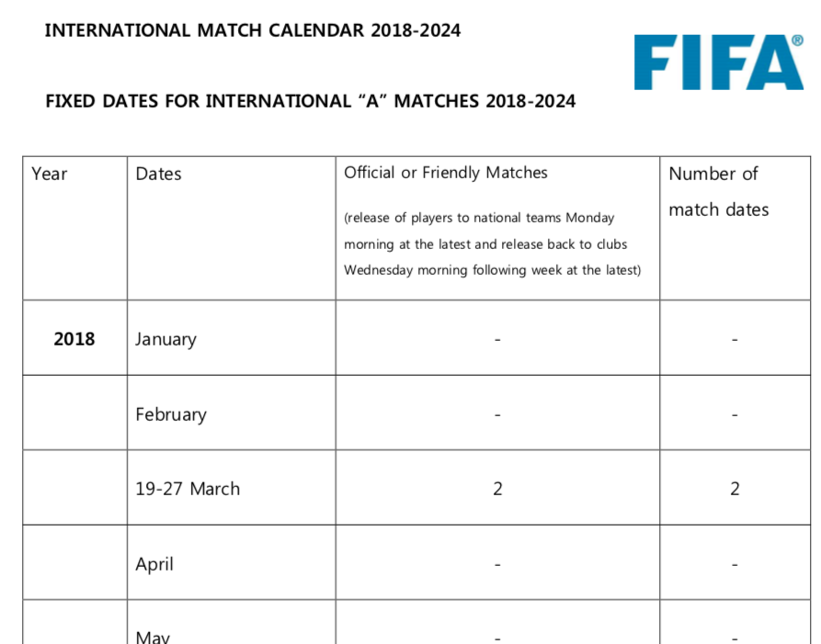Click the International Match Calendar 2018-2024 title
This screenshot has height=644, width=821.
(x=253, y=30)
